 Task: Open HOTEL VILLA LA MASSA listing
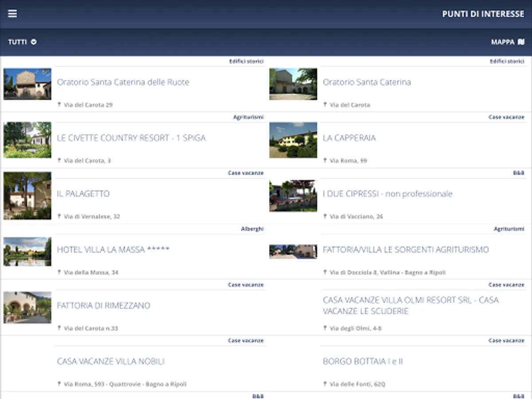pyautogui.click(x=113, y=250)
